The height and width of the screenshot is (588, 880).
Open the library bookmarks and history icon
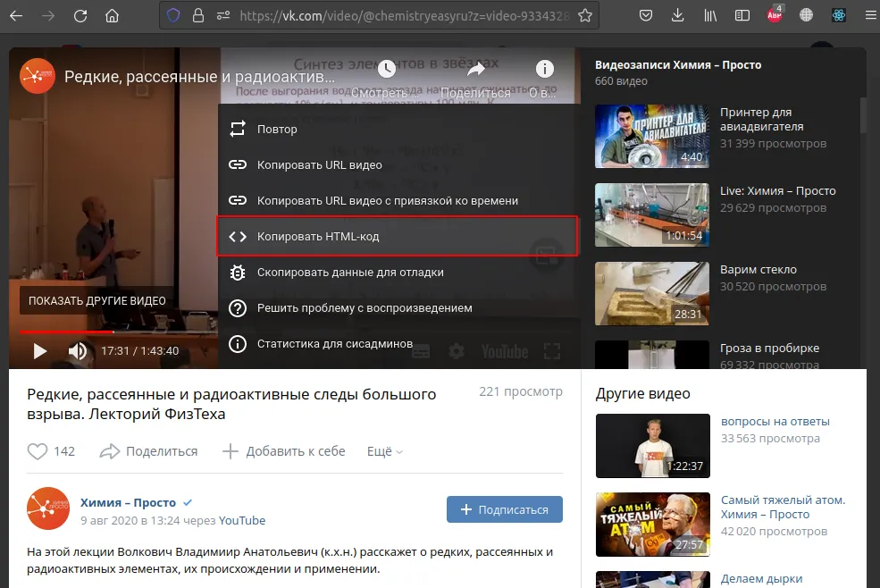coord(710,16)
